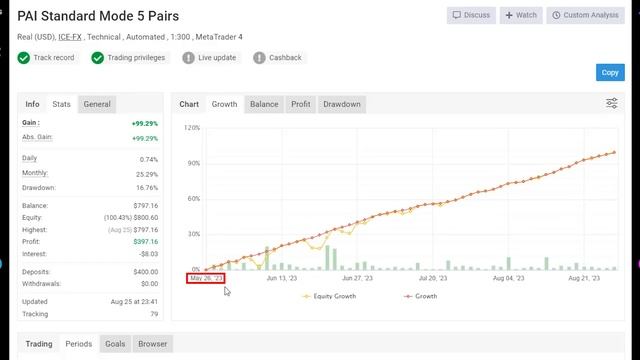The image size is (640, 360).
Task: Open the Periods tab
Action: pos(79,344)
